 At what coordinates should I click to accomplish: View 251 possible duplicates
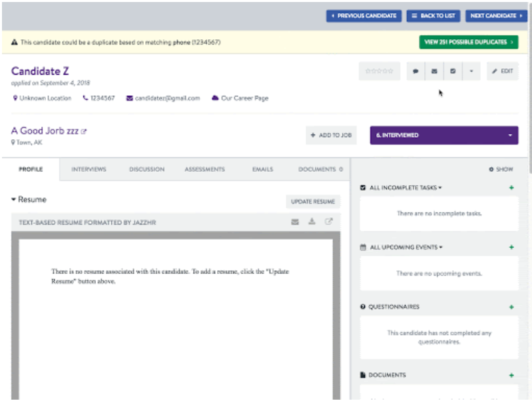469,42
